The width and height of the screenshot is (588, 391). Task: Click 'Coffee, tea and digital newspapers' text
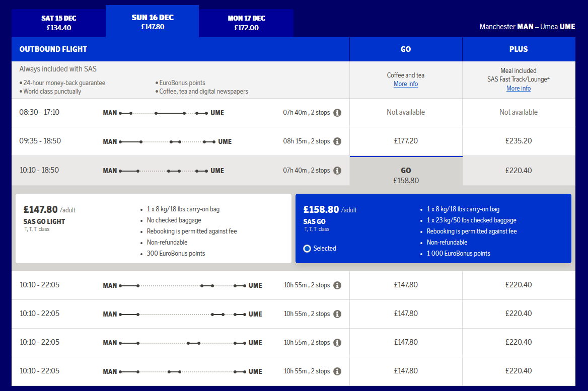203,92
